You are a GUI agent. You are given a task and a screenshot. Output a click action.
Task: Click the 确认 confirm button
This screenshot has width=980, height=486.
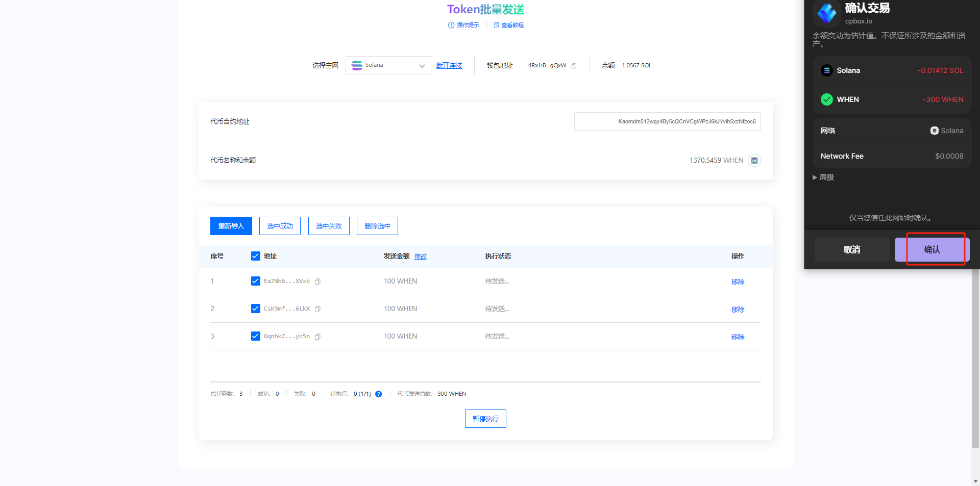(932, 249)
